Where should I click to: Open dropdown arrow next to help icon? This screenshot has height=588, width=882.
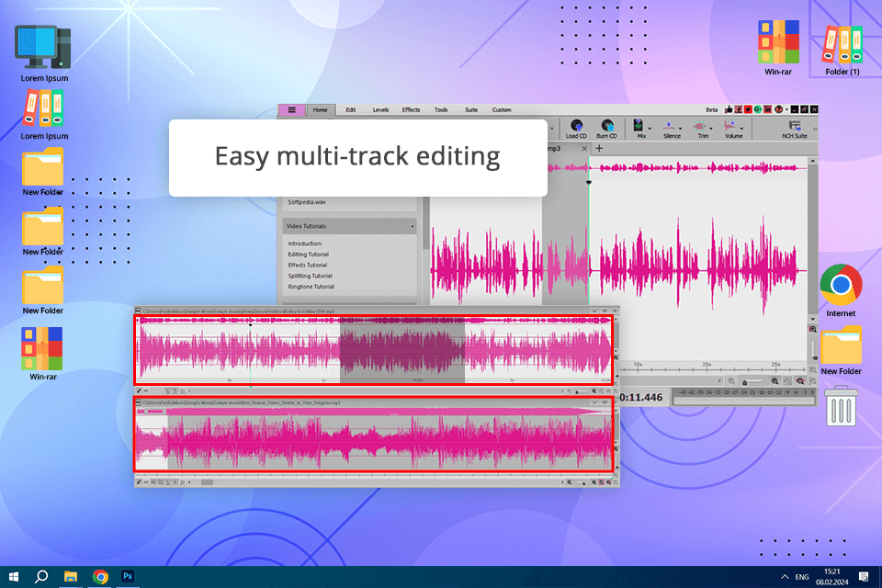pos(787,109)
